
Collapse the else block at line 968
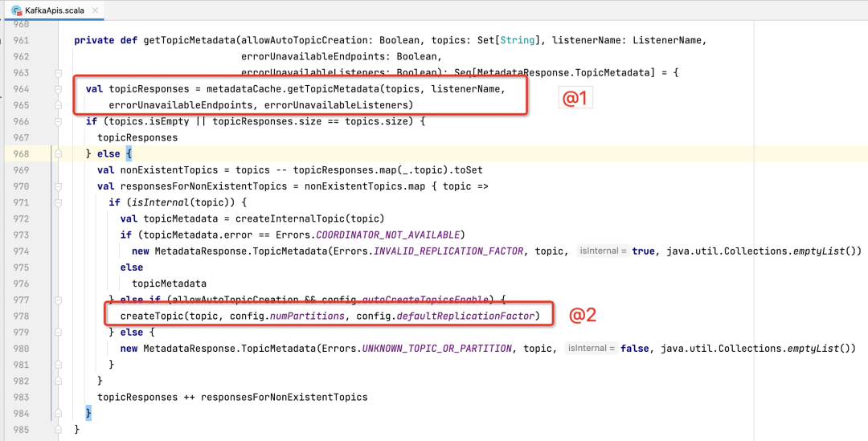58,153
